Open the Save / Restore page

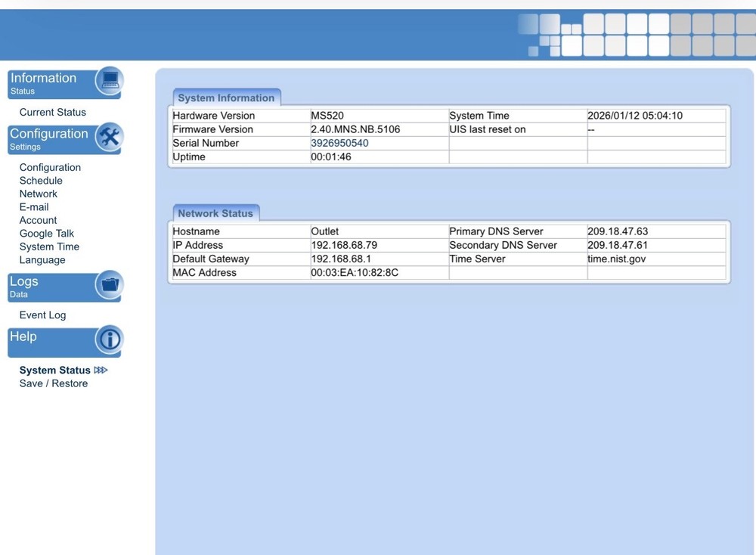coord(54,383)
